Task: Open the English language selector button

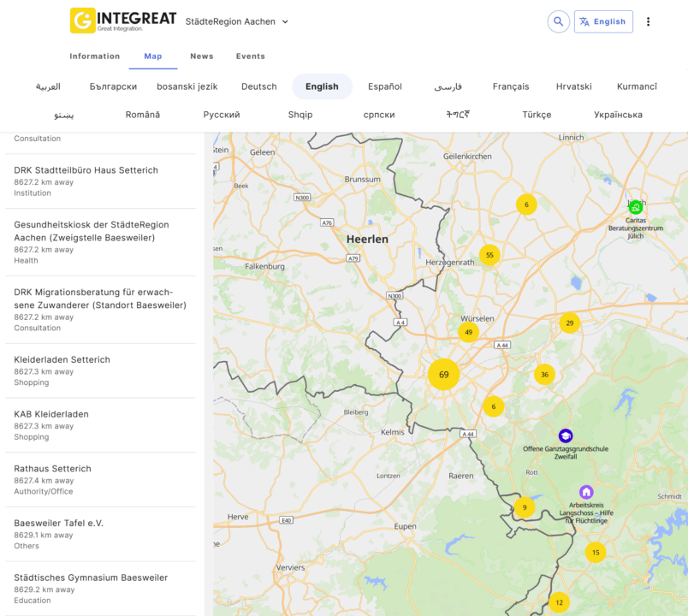Action: 603,21
